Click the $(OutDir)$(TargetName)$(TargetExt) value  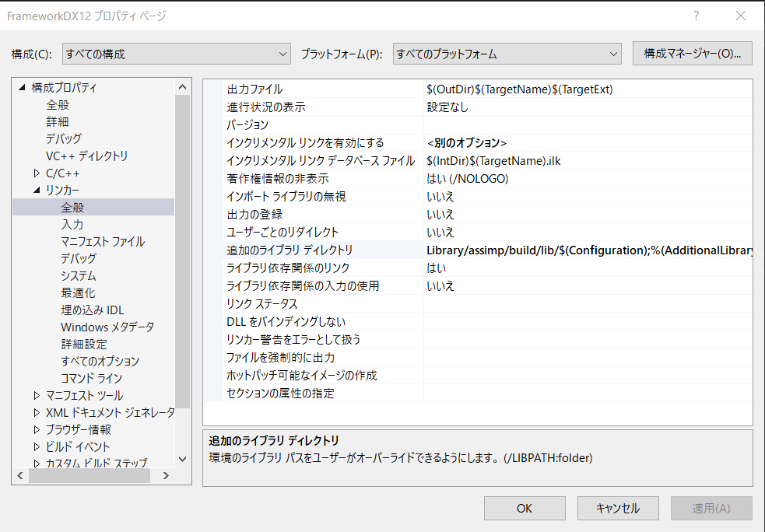[x=520, y=89]
